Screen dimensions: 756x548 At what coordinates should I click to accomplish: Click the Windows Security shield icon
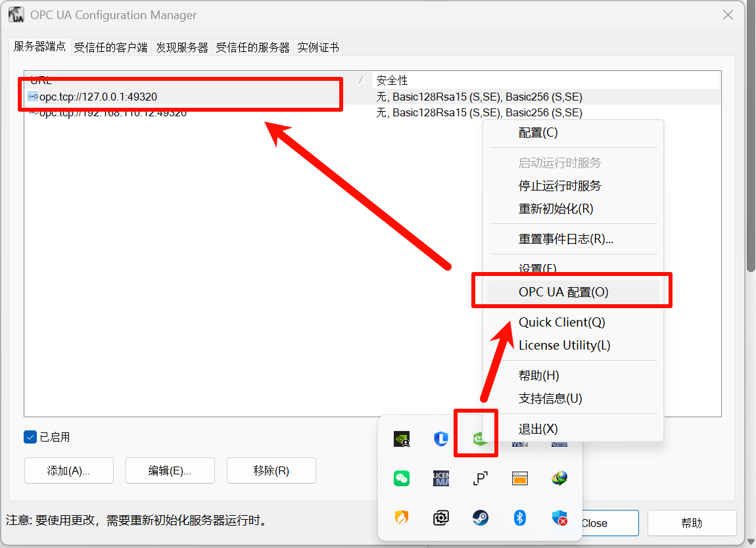[559, 518]
